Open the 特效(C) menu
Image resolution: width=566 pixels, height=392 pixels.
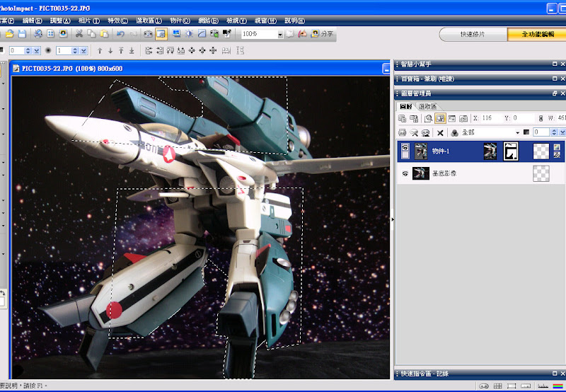click(x=117, y=21)
